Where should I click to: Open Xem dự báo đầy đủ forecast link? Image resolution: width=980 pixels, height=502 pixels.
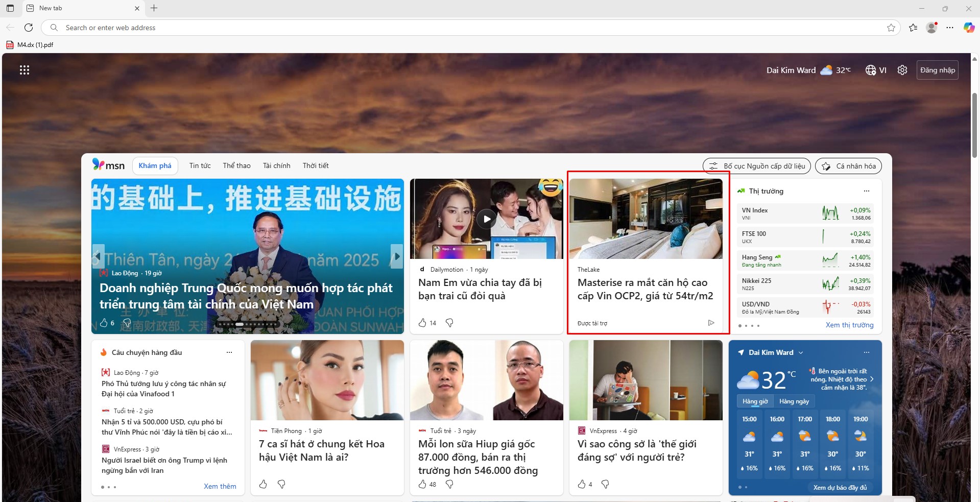[x=840, y=488]
